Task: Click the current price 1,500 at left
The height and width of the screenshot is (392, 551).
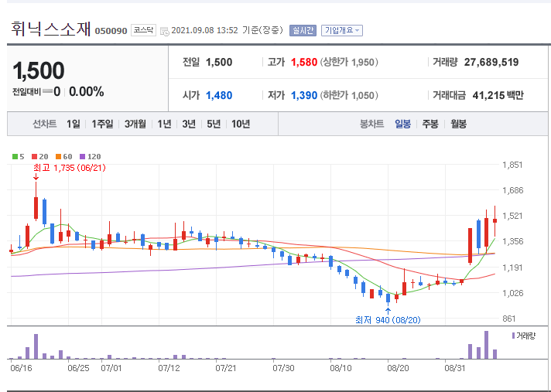Action: click(39, 70)
